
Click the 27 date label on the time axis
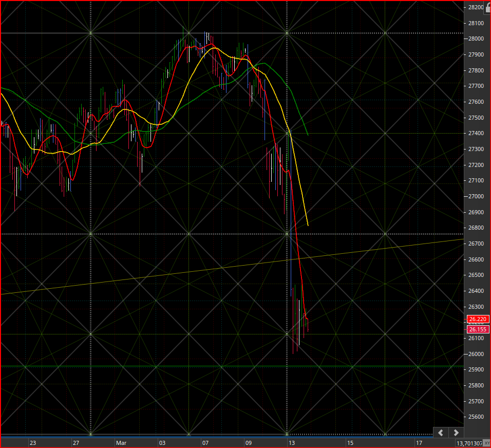coord(76,443)
